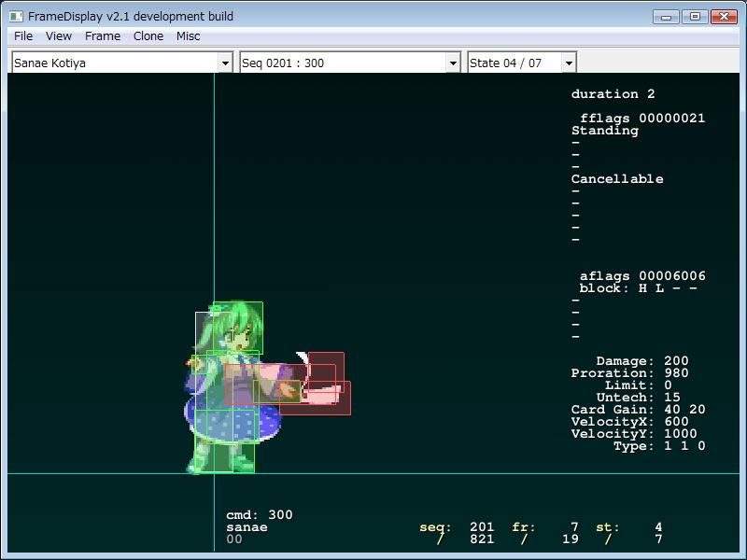Viewport: 747px width, 560px height.
Task: Click the State 04 / 07 text field
Action: (514, 63)
